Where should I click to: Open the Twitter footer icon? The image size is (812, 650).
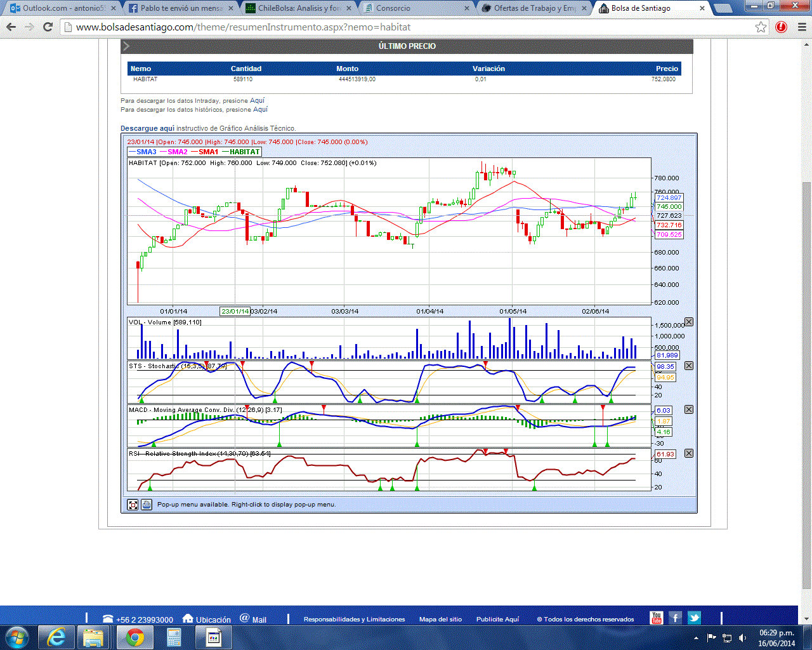[x=694, y=618]
